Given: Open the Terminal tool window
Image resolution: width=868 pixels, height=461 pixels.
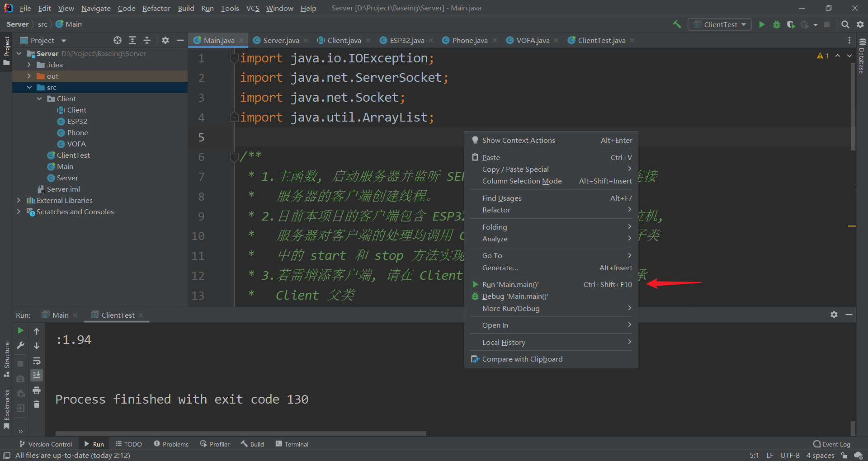Looking at the screenshot, I should tap(292, 444).
